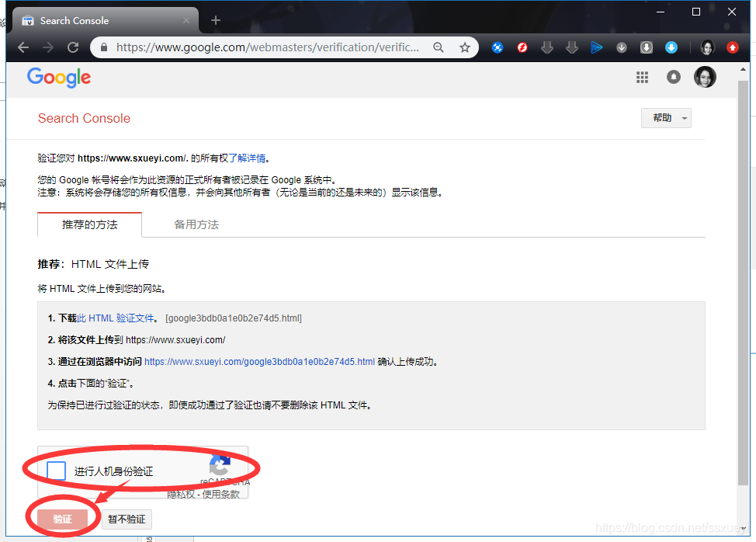This screenshot has height=542, width=756.
Task: Open the 了解详情 learn more link
Action: (x=247, y=158)
